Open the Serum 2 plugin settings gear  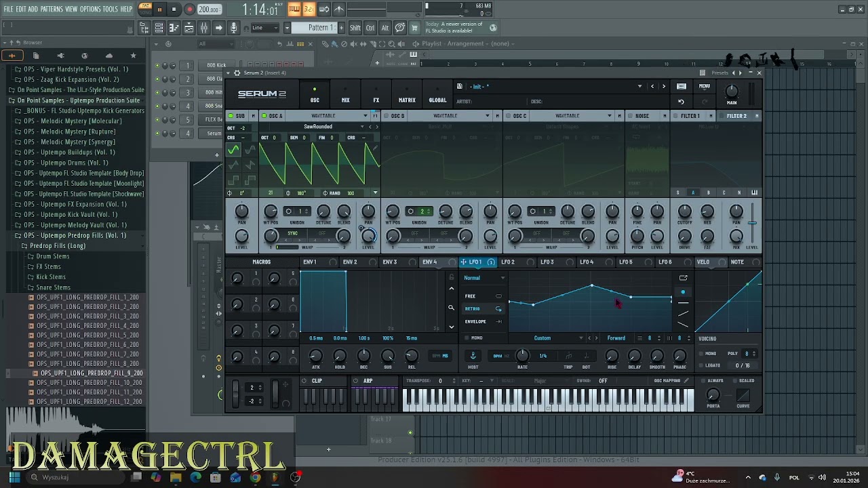(x=236, y=73)
